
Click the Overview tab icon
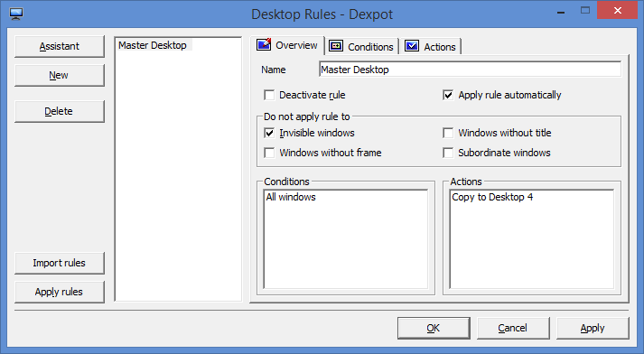[x=264, y=44]
